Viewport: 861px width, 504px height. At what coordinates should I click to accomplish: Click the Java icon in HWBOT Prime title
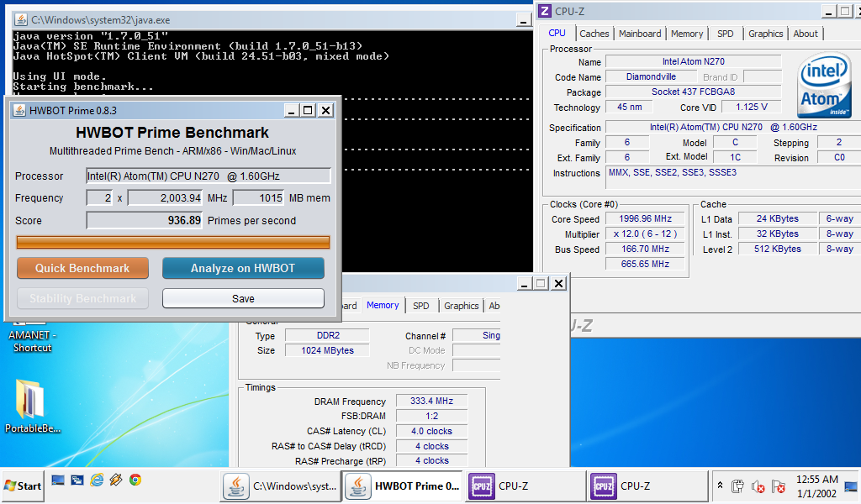pyautogui.click(x=19, y=110)
